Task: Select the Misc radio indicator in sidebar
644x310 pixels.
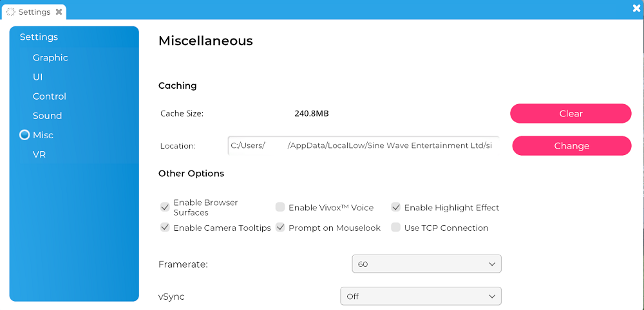Action: coord(24,135)
